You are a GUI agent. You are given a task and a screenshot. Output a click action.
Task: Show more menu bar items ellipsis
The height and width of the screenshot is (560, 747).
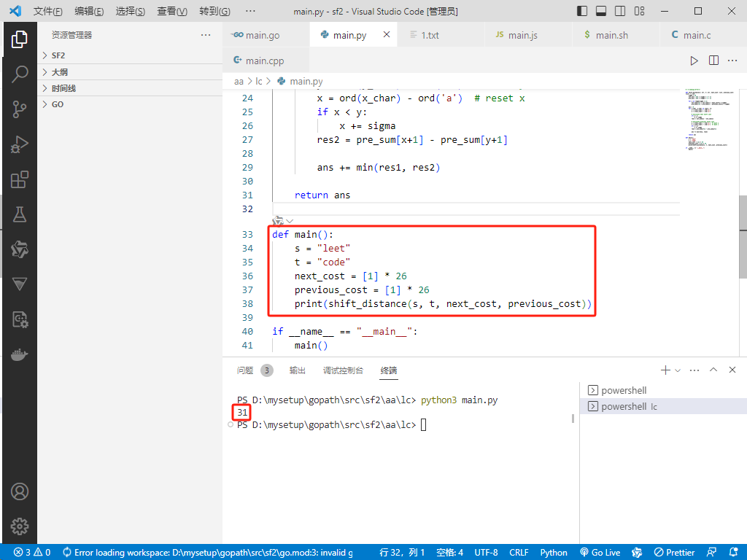250,11
